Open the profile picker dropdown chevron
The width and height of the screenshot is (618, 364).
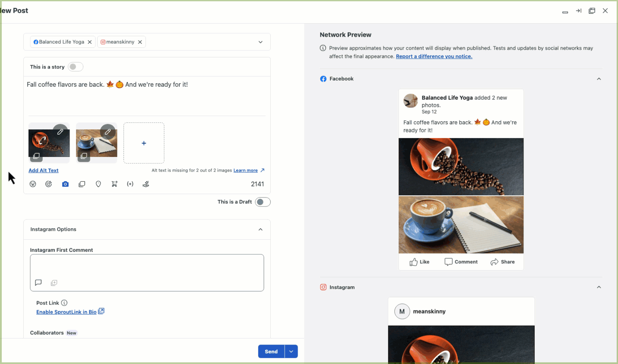(x=260, y=42)
